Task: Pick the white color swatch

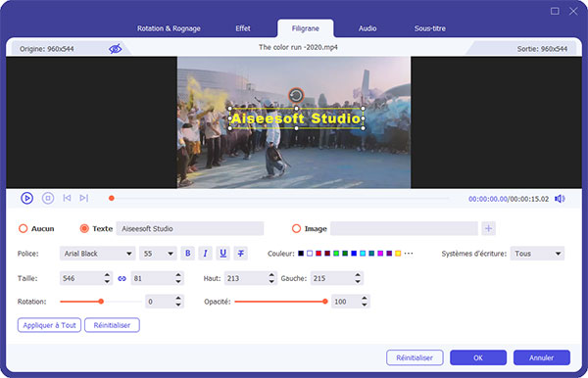Action: 310,254
